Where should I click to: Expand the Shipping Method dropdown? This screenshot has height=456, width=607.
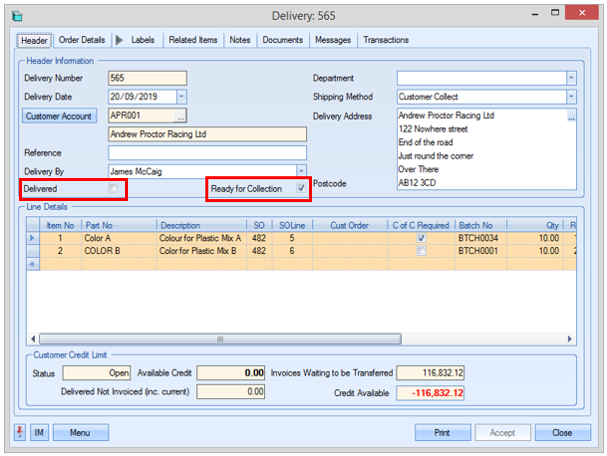coord(571,97)
